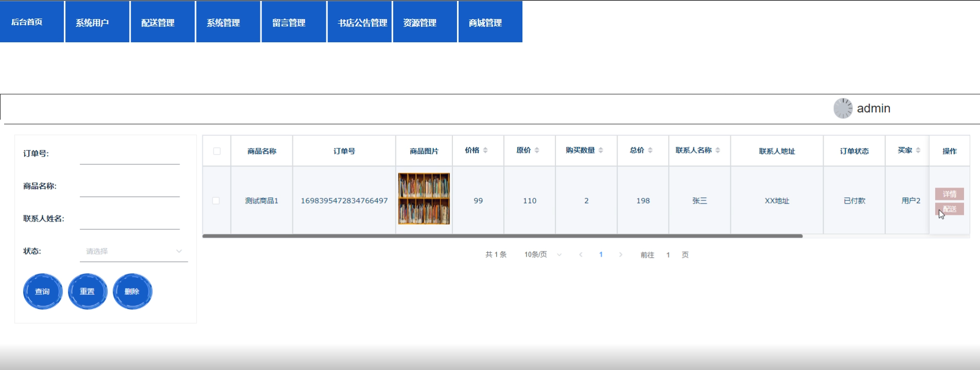Image resolution: width=980 pixels, height=370 pixels.
Task: Click the 配送 button in the order row
Action: coord(949,209)
